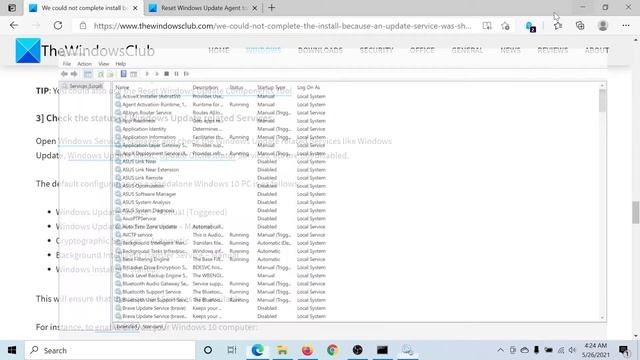Open SECURITY in site navigation
Viewport: 640px width, 360px height.
[x=376, y=50]
